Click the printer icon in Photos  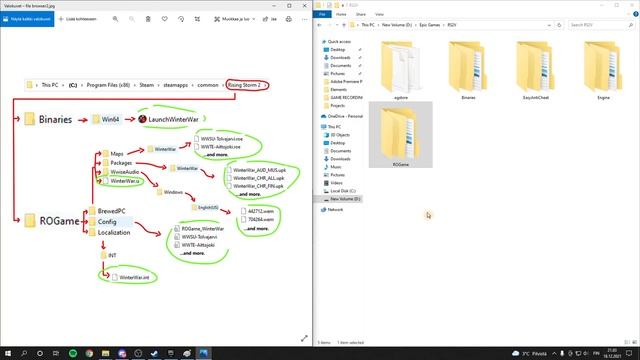[x=289, y=19]
